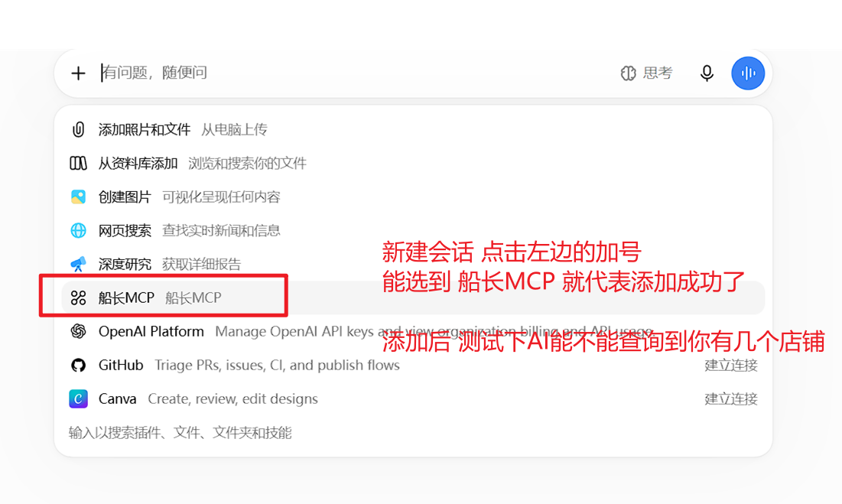Click 'Create, review, edit designs' description
This screenshot has width=842, height=504.
[x=233, y=398]
